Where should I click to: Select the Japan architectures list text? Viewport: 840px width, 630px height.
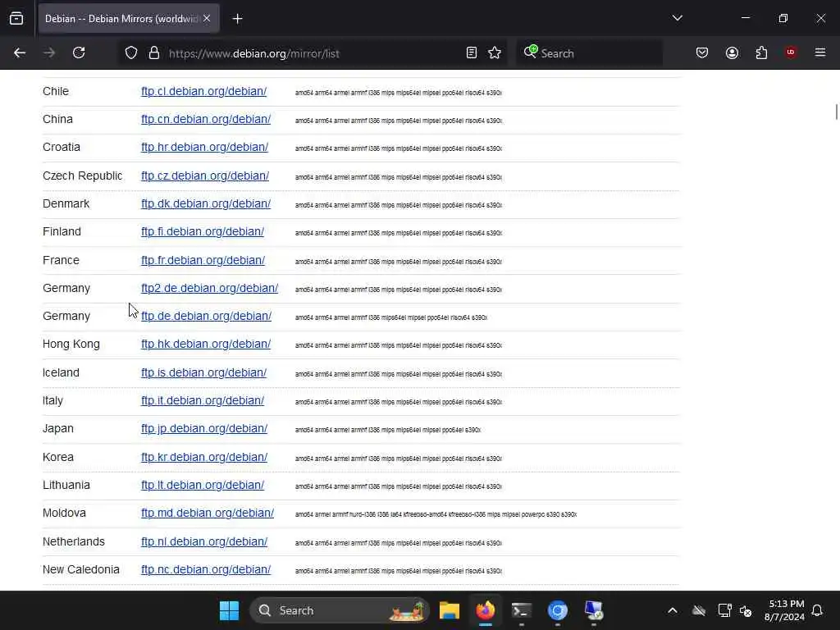click(x=388, y=430)
